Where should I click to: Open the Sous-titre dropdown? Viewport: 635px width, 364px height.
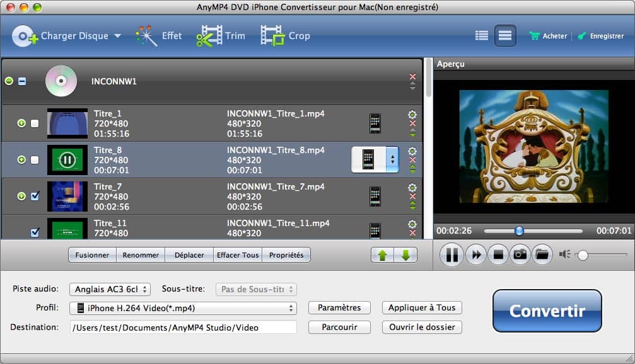[257, 289]
